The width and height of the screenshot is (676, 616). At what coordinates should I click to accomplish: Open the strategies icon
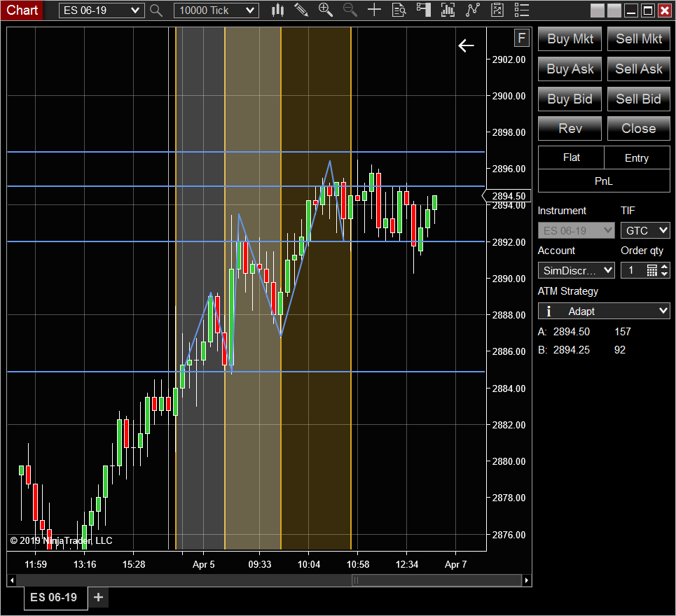click(x=497, y=10)
